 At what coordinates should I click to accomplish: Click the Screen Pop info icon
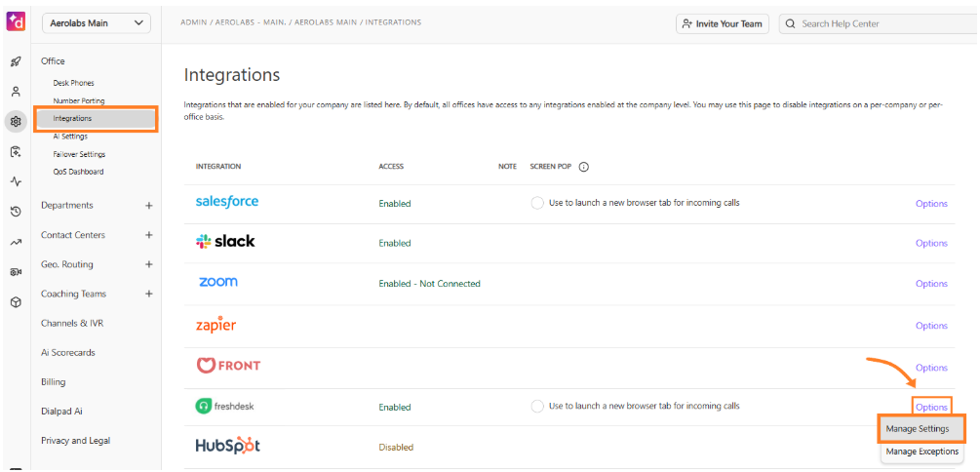pos(584,167)
